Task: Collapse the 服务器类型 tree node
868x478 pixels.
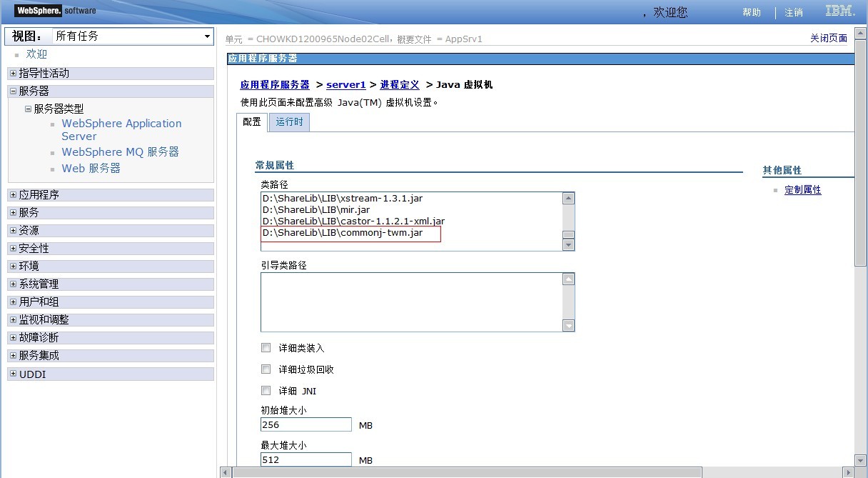Action: tap(29, 109)
